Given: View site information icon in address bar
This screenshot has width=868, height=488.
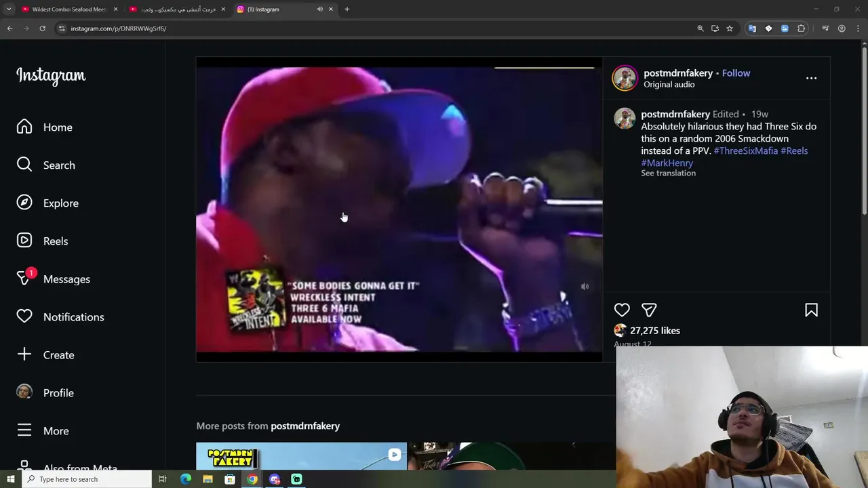Looking at the screenshot, I should click(x=62, y=28).
